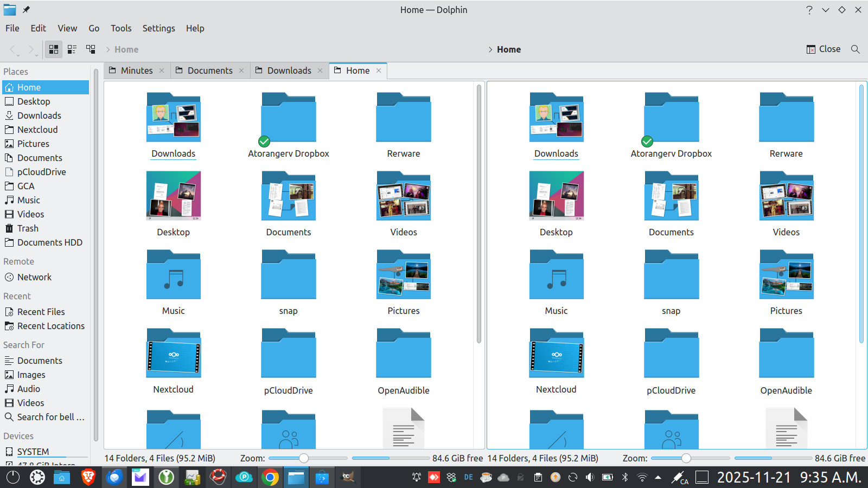The width and height of the screenshot is (868, 488).
Task: Open Recent Files in the sidebar
Action: coord(41,312)
